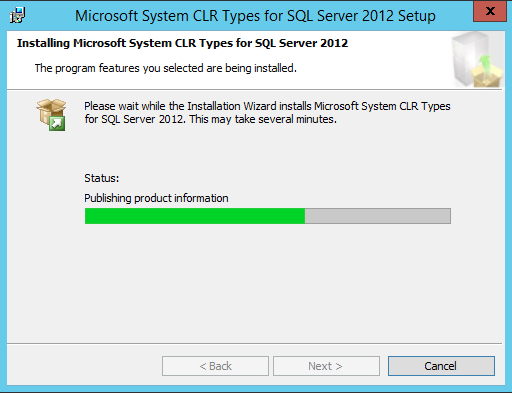Screen dimensions: 512x393
Task: Click the 'Publishing product information' status text
Action: tap(156, 198)
